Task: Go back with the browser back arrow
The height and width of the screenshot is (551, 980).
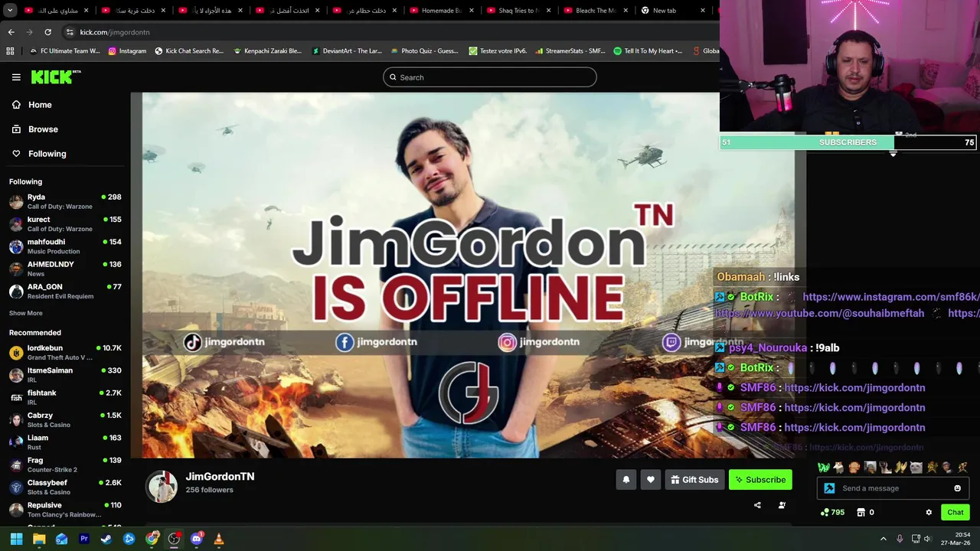Action: pyautogui.click(x=11, y=32)
